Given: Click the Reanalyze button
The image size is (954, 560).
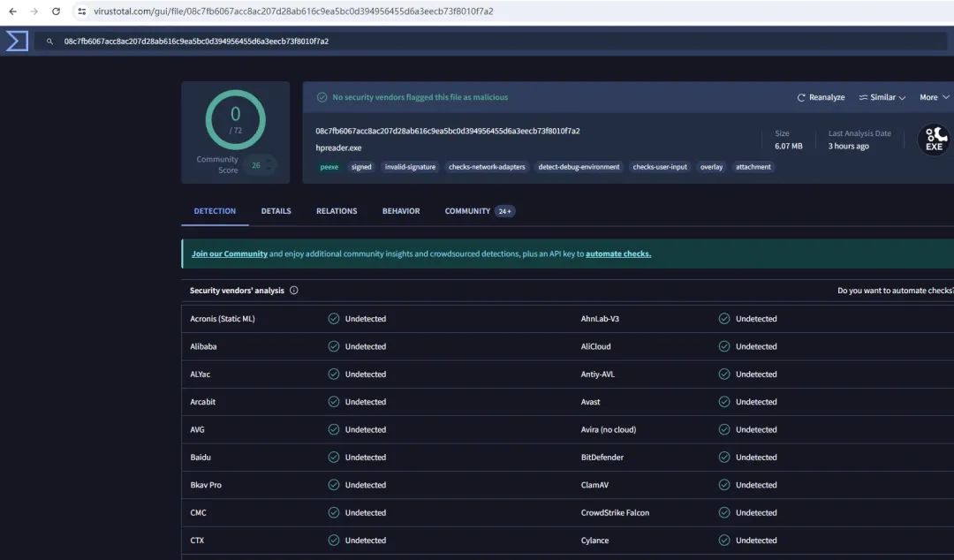Looking at the screenshot, I should pos(821,97).
